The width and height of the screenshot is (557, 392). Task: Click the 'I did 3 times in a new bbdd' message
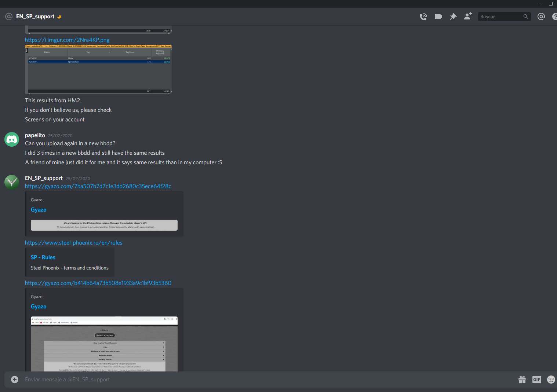(x=95, y=153)
